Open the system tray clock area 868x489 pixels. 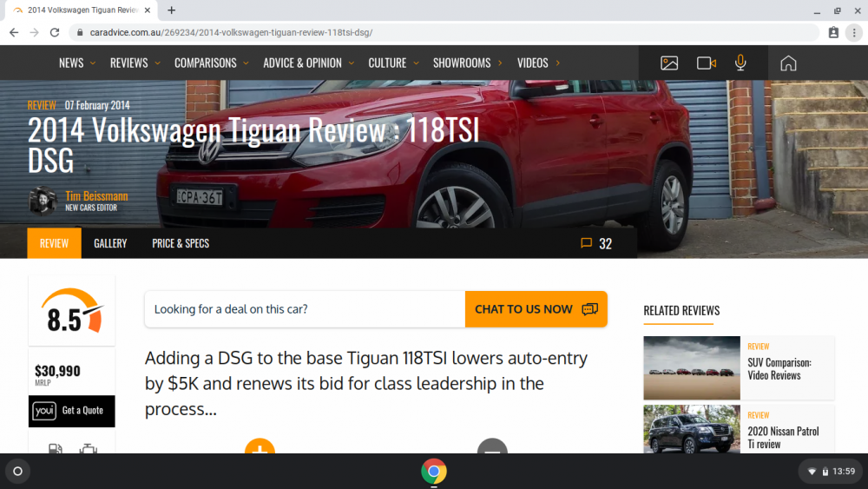832,472
